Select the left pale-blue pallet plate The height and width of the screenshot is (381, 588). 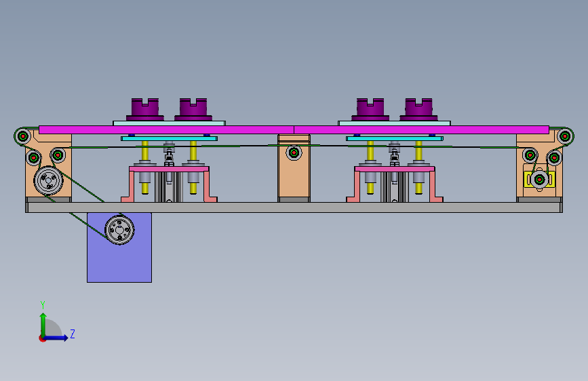pos(169,123)
